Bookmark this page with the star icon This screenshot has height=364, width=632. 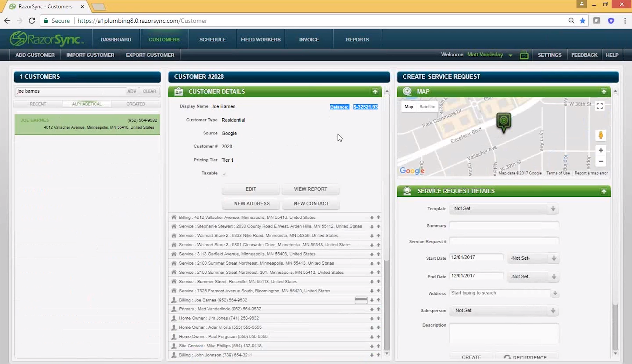pyautogui.click(x=582, y=21)
